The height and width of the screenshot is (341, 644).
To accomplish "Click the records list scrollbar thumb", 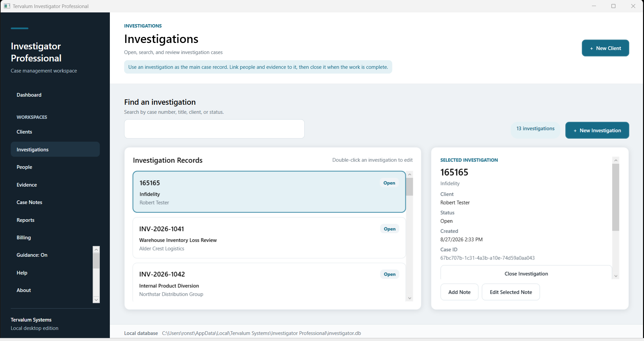I will pyautogui.click(x=410, y=187).
